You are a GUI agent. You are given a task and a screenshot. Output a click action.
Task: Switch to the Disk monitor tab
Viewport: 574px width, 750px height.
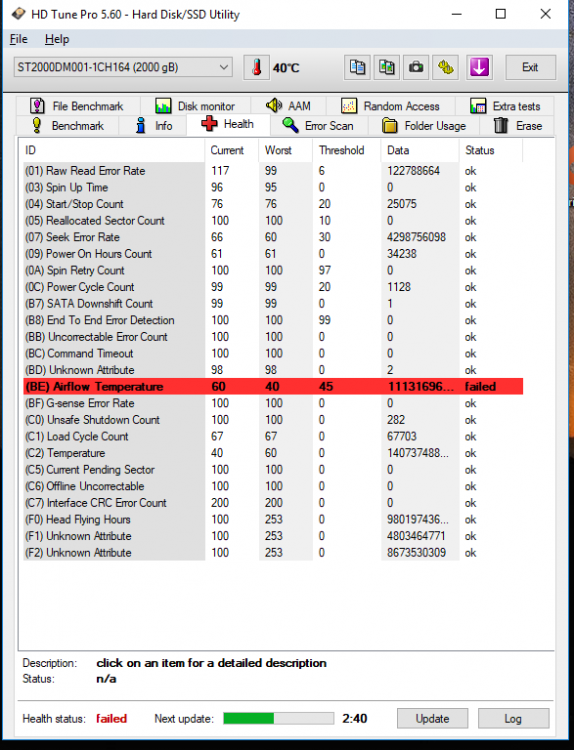pyautogui.click(x=196, y=106)
